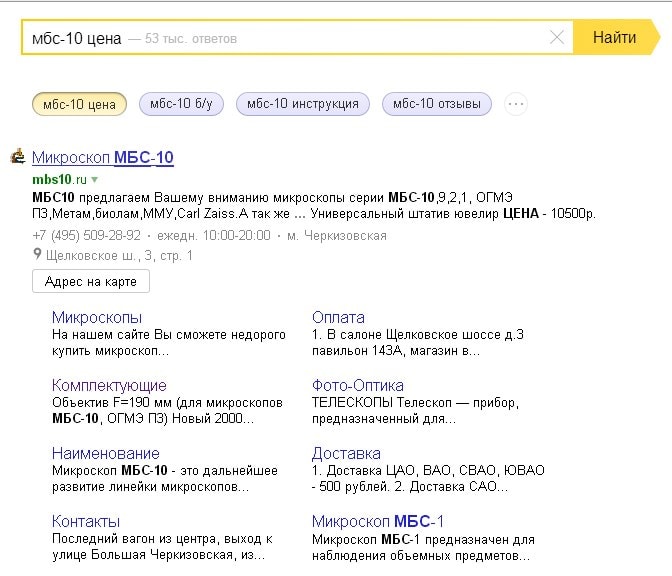Expand the green arrow next to mbs10.ru
This screenshot has height=576, width=672.
(95, 179)
